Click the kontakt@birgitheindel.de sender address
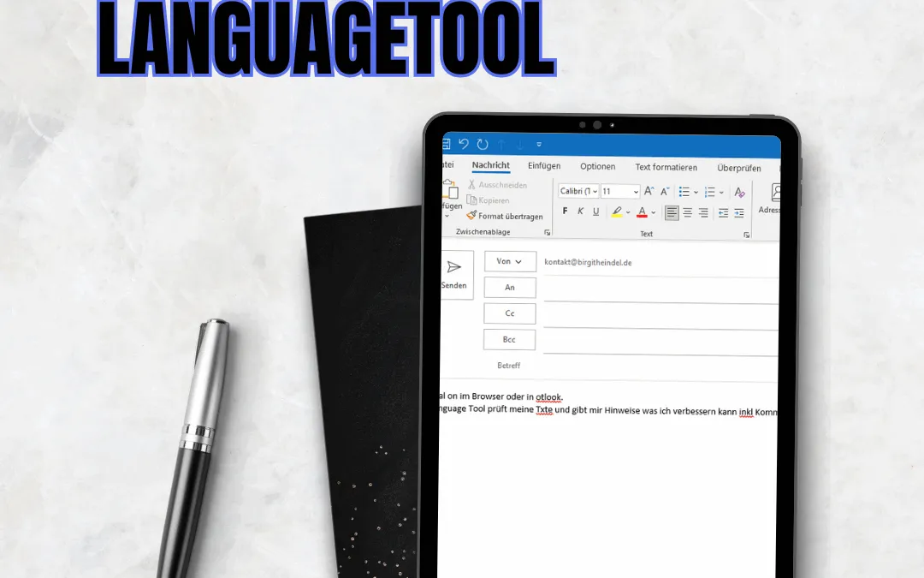924x578 pixels. tap(588, 263)
